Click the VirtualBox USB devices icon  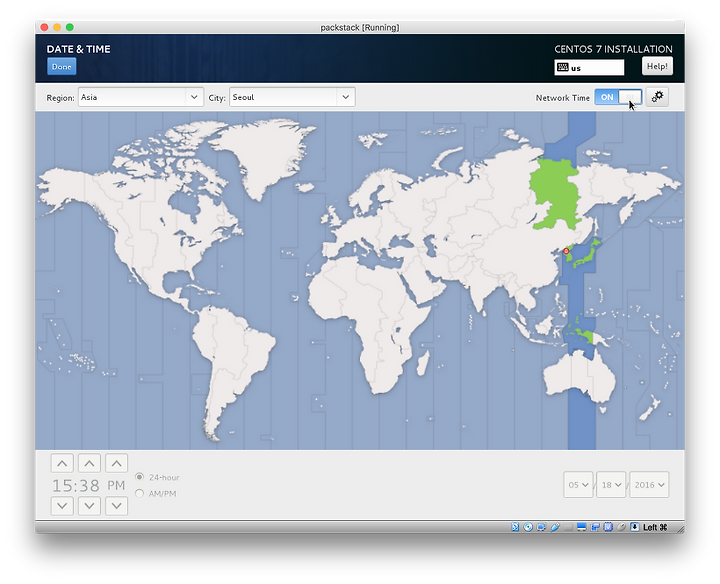(555, 527)
